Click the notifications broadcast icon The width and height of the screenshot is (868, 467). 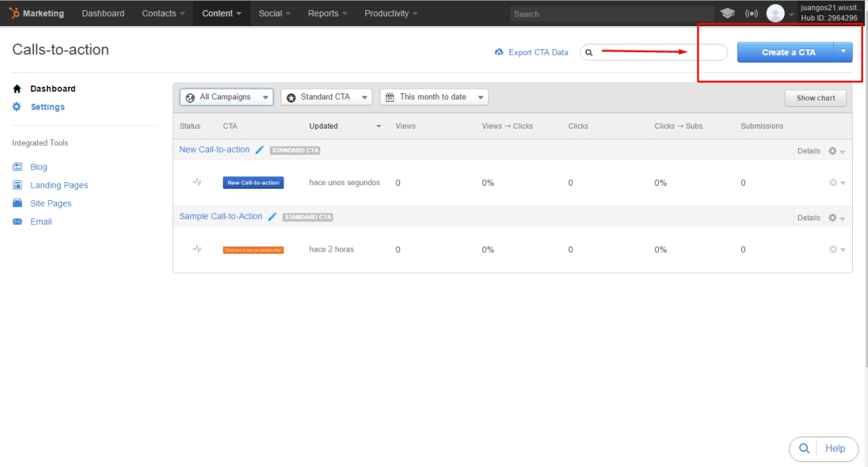click(752, 12)
